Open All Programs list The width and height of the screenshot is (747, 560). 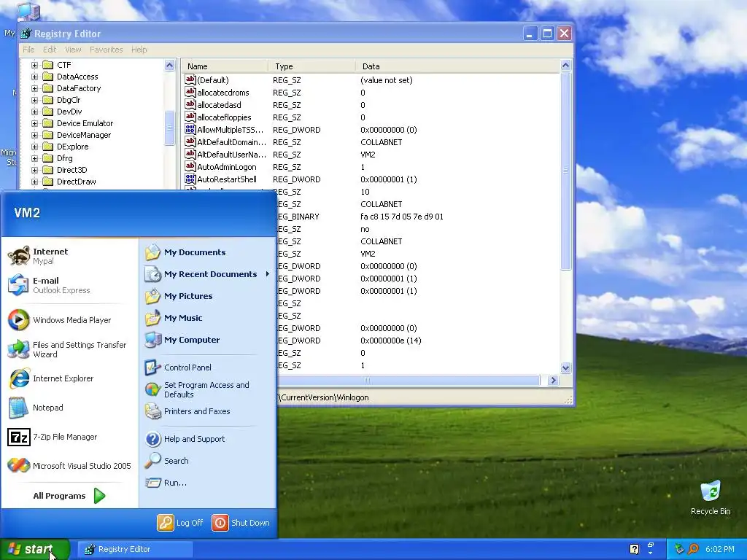(x=69, y=496)
